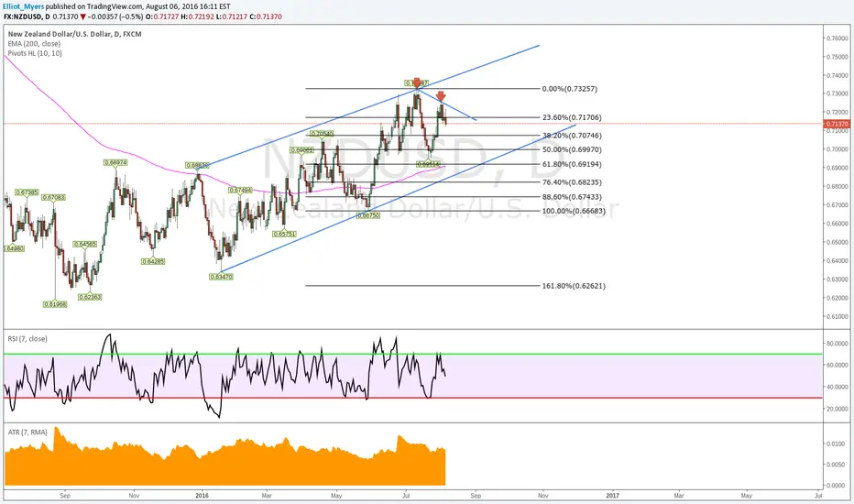Click the RSI 40.0000 axis value
The width and height of the screenshot is (854, 504).
pos(838,387)
